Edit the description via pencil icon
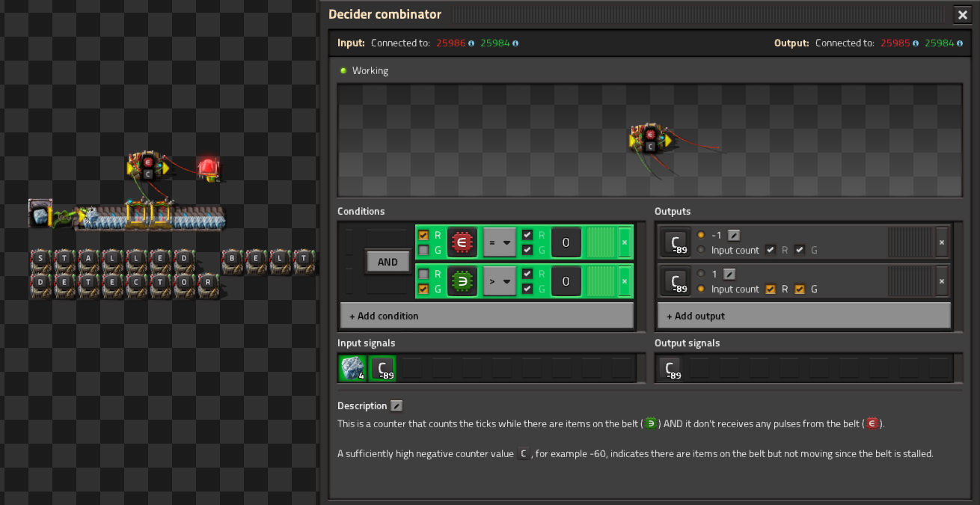The height and width of the screenshot is (505, 980). click(396, 406)
